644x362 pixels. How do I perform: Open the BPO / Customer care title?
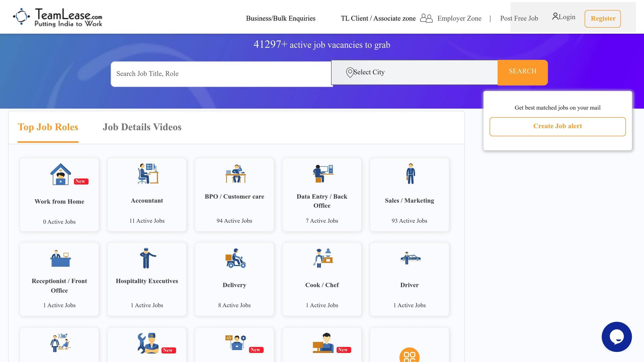(x=234, y=196)
